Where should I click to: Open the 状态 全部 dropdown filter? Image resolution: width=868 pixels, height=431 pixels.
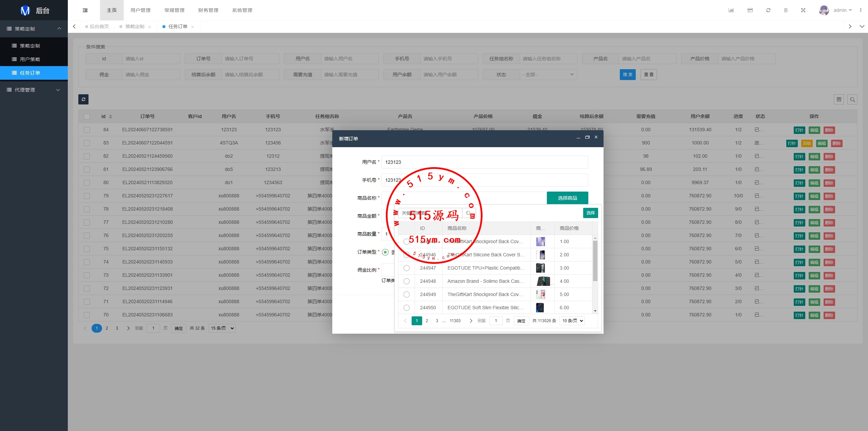tap(548, 75)
